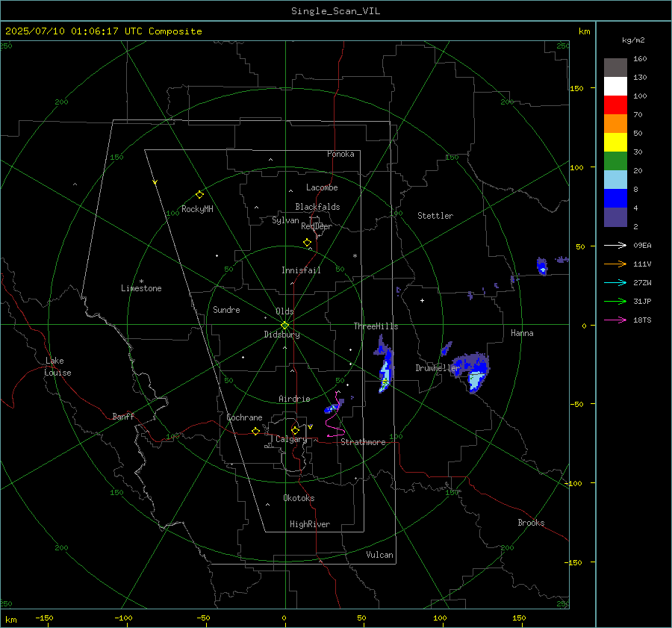Click the Innisfail town label
This screenshot has width=672, height=628.
(x=301, y=270)
